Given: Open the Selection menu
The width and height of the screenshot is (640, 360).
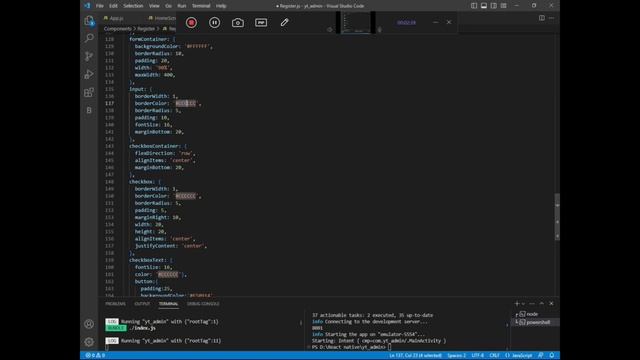Looking at the screenshot, I should point(133,6).
